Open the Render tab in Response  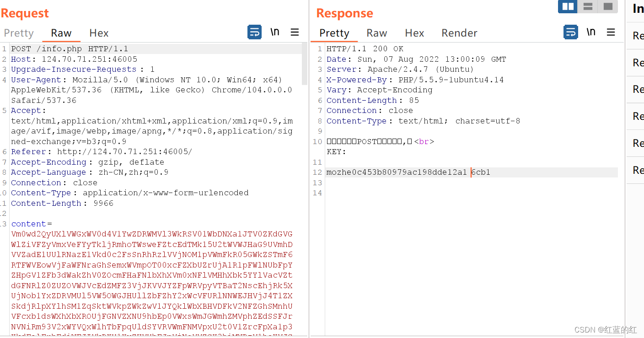point(459,33)
